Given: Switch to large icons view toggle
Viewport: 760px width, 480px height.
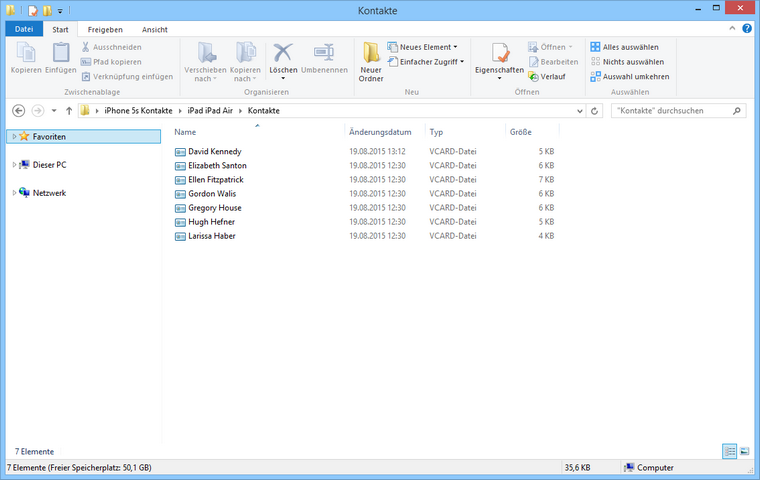Looking at the screenshot, I should click(745, 452).
